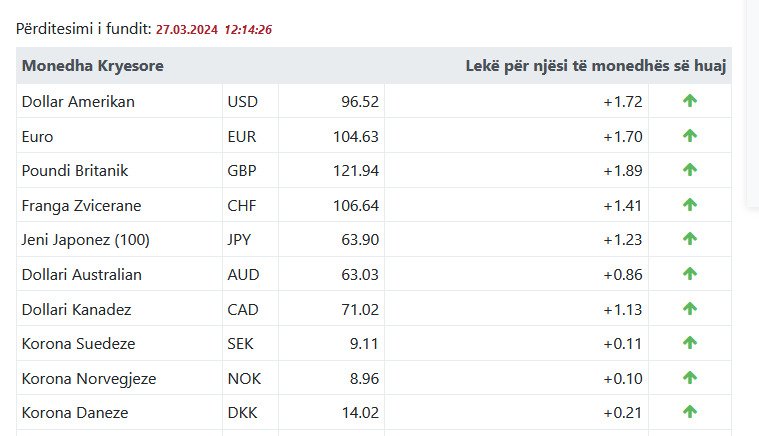759x436 pixels.
Task: Click the green up arrow for Dollar Amerikan
Action: [x=689, y=101]
